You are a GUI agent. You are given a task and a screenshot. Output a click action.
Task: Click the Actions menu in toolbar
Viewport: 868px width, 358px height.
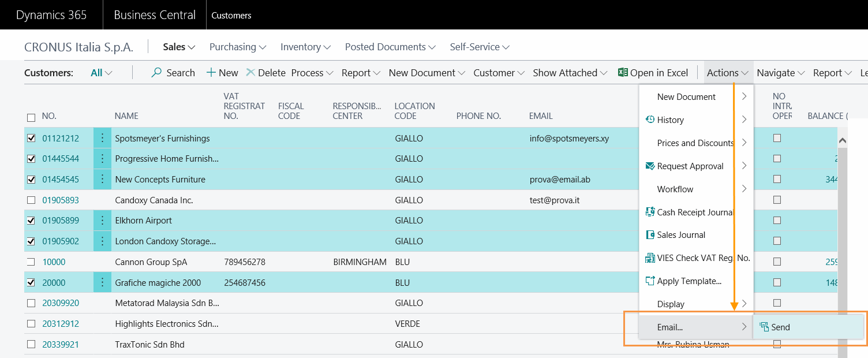click(x=728, y=73)
